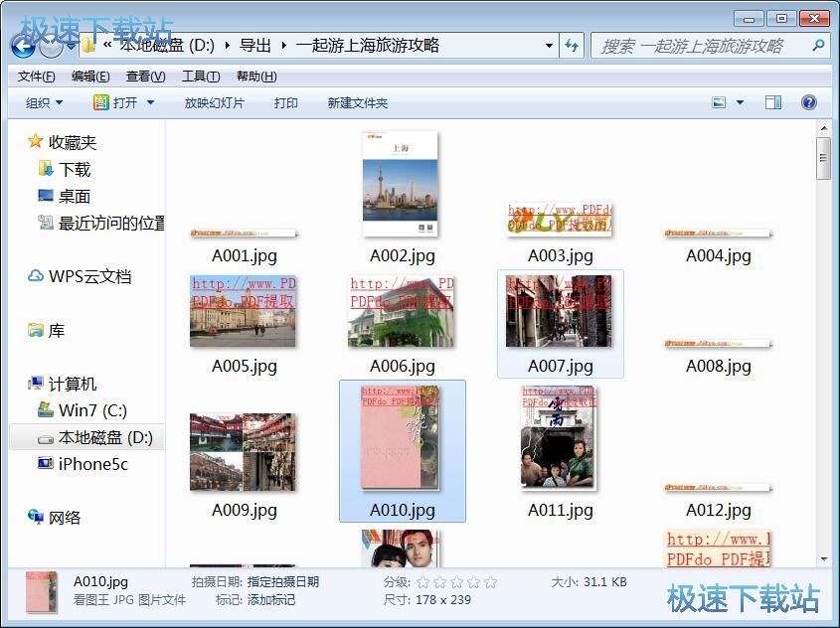Open the 编辑(E) menu
This screenshot has height=628, width=840.
(90, 77)
